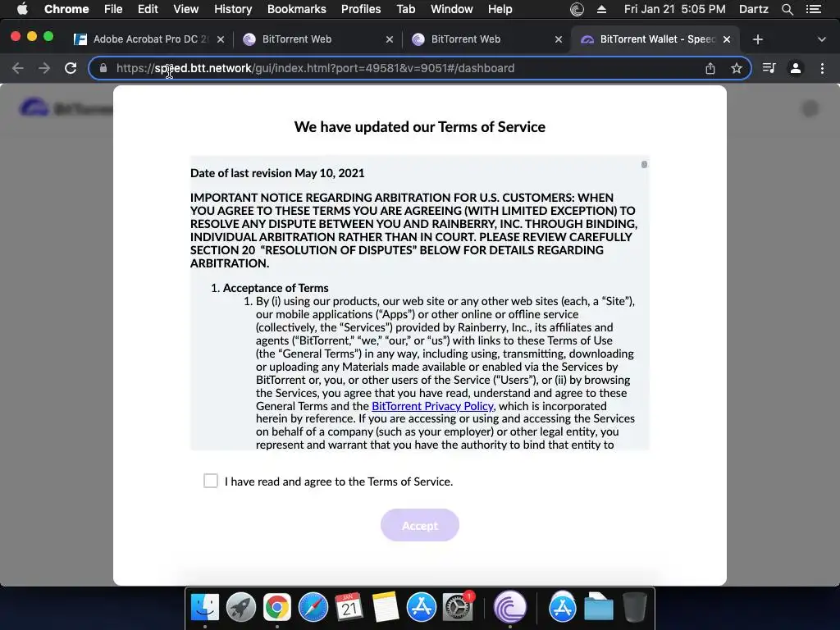This screenshot has height=630, width=840.
Task: Open the Profiles menu
Action: coord(361,9)
